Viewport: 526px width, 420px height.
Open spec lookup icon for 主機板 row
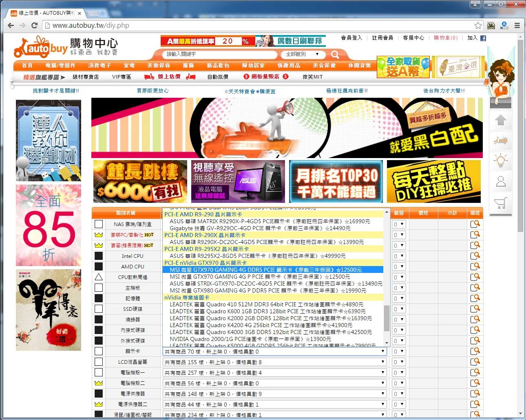[x=475, y=288]
